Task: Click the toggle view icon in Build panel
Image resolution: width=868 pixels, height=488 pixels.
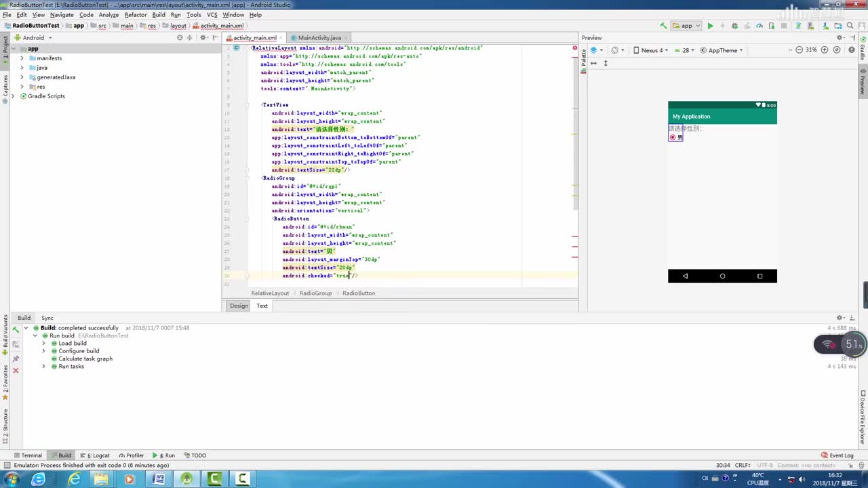Action: (16, 344)
